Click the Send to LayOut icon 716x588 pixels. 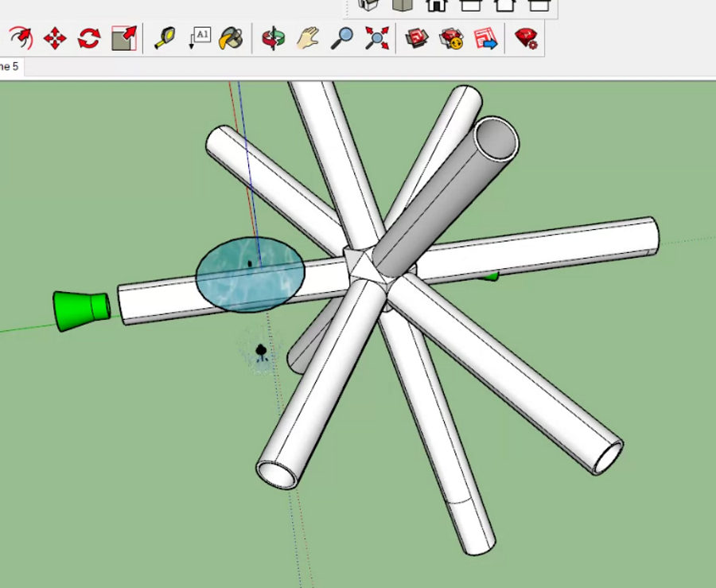485,38
